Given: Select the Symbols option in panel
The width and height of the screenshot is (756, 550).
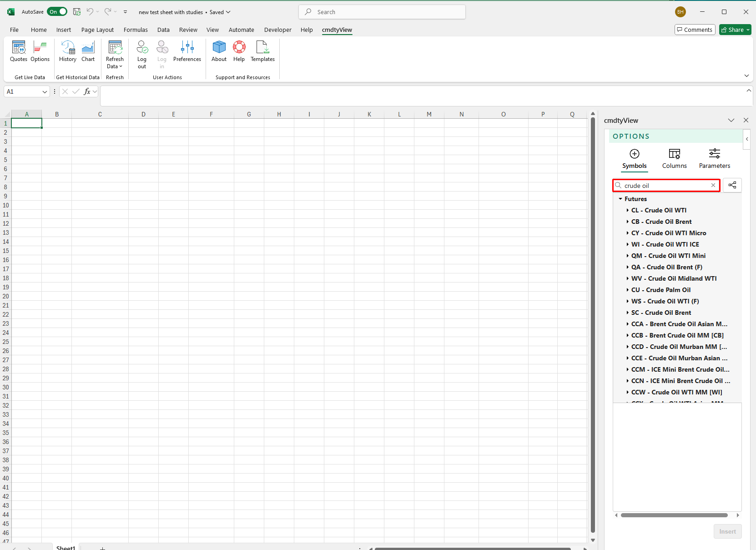Looking at the screenshot, I should pyautogui.click(x=634, y=159).
